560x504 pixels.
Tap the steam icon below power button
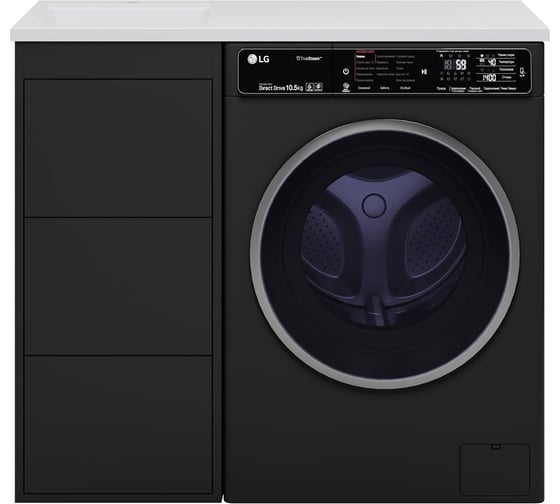[346, 87]
